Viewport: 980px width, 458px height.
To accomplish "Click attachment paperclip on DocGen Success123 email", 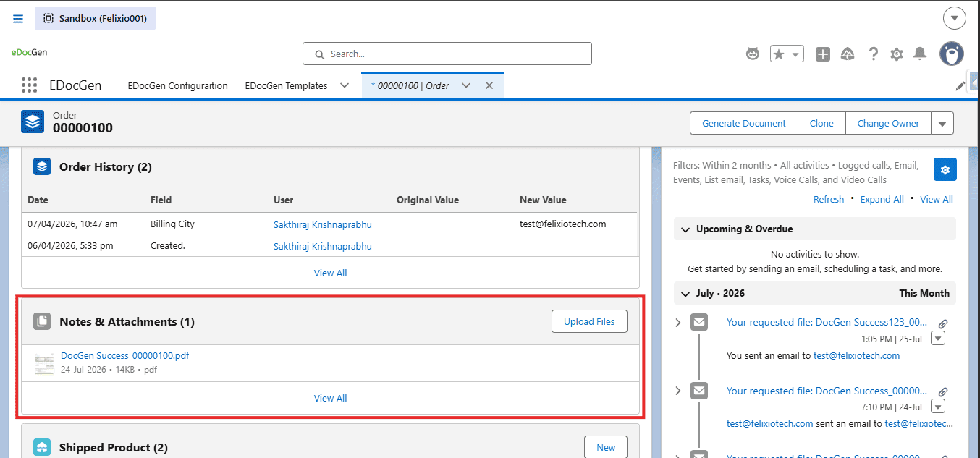I will 943,324.
